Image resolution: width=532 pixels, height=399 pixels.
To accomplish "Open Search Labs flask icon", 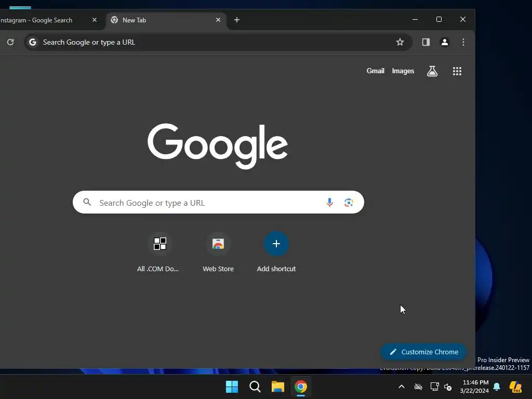I will 432,71.
